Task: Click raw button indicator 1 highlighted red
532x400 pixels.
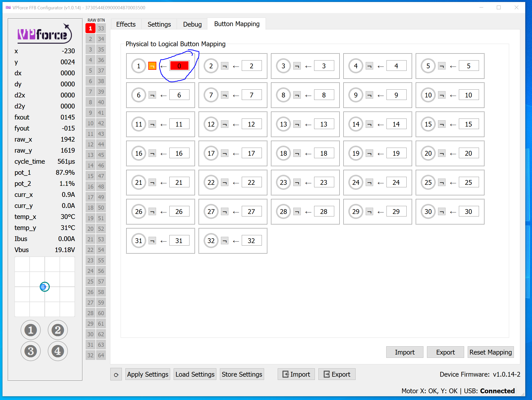Action: [x=90, y=28]
